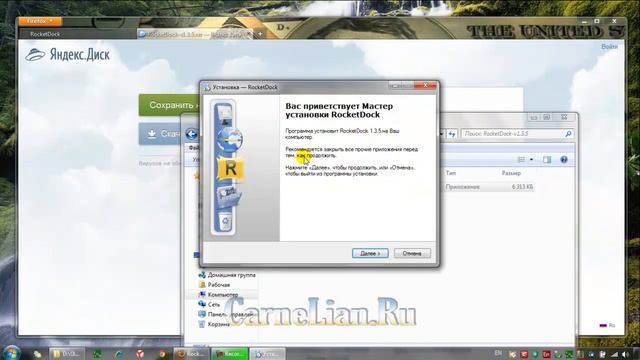The image size is (640, 360).
Task: Switch to Firefox Rock... taskbar button
Action: tap(191, 354)
